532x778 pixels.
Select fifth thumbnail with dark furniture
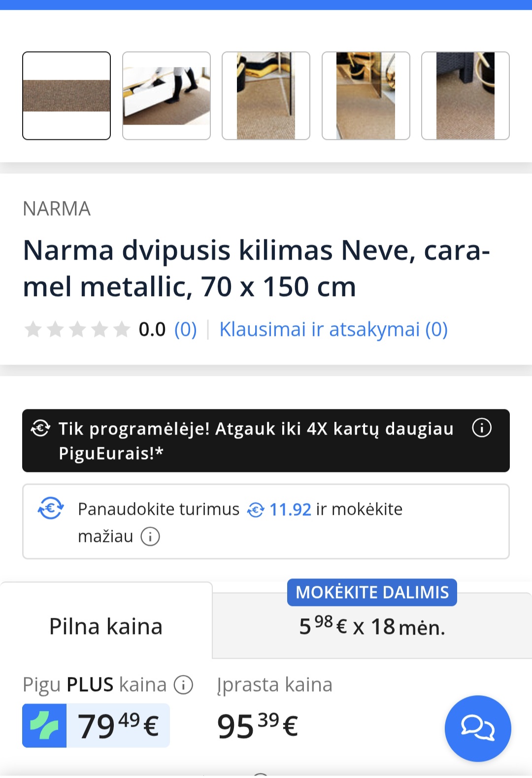tap(465, 96)
